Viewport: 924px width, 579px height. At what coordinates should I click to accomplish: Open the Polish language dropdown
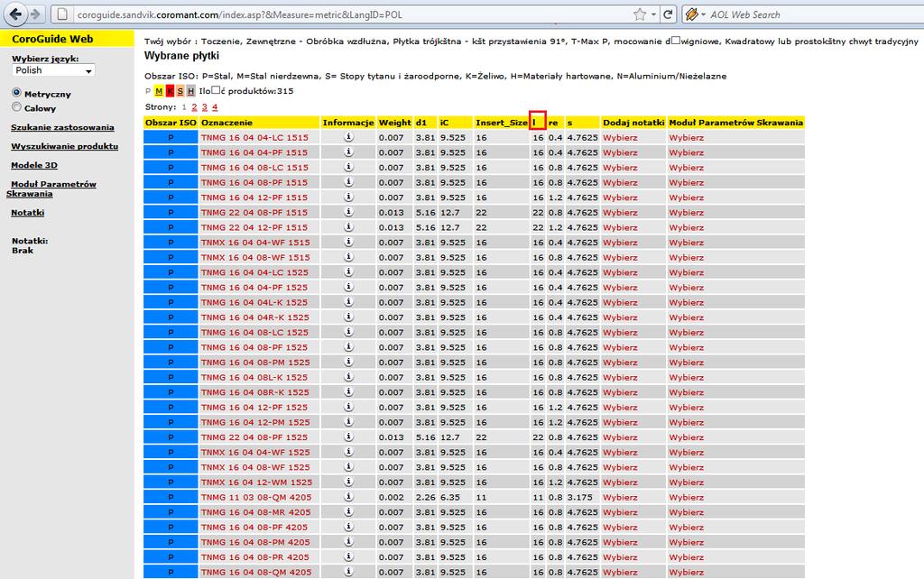click(53, 70)
